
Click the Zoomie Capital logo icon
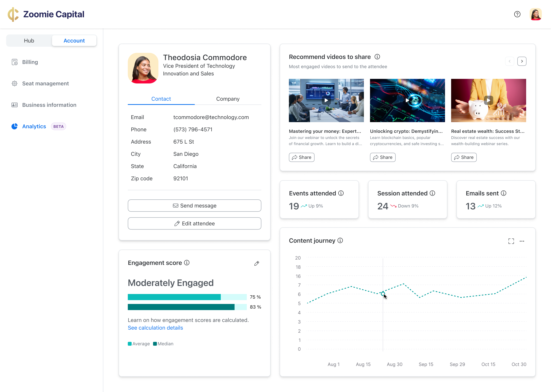click(x=13, y=14)
